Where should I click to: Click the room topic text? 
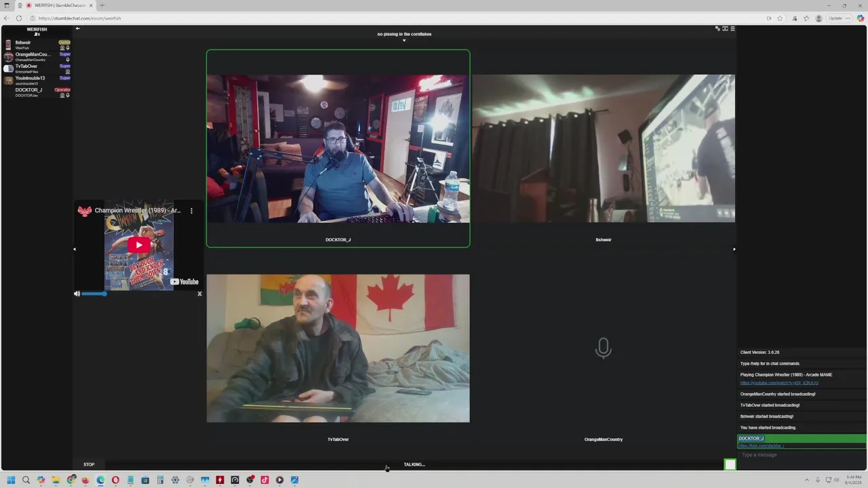coord(404,34)
